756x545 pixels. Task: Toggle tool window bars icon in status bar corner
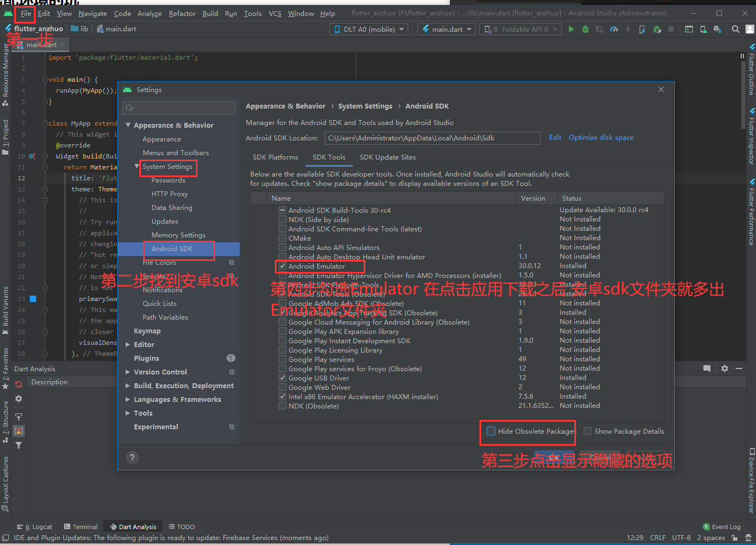5,538
